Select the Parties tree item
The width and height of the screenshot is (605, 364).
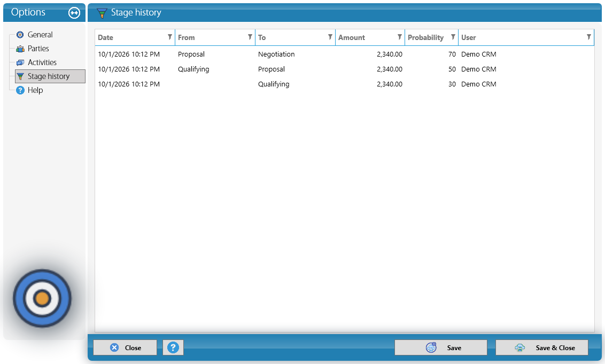[x=38, y=49]
